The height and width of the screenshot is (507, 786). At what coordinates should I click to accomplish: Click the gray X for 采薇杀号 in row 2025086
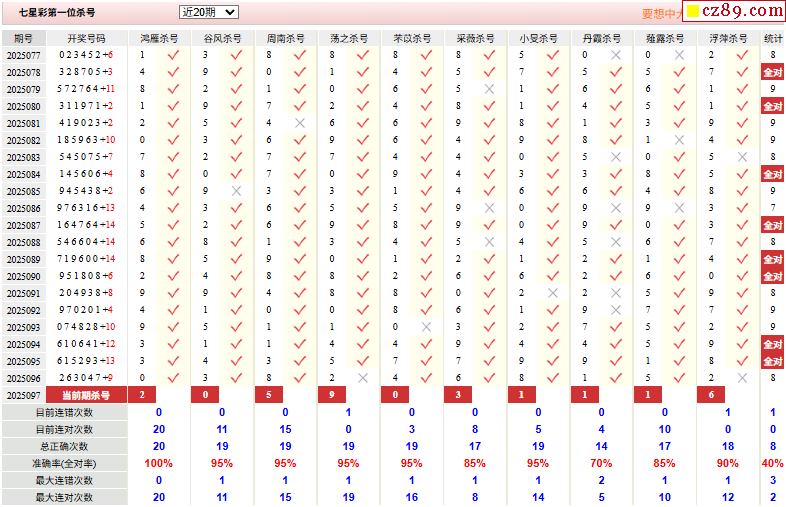[490, 208]
